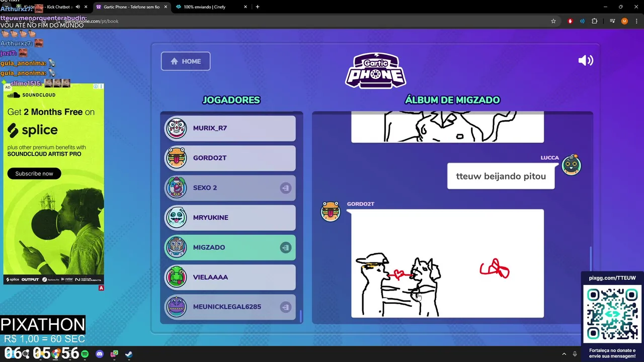644x362 pixels.
Task: Click the LUCCA avatar in the album
Action: click(571, 165)
